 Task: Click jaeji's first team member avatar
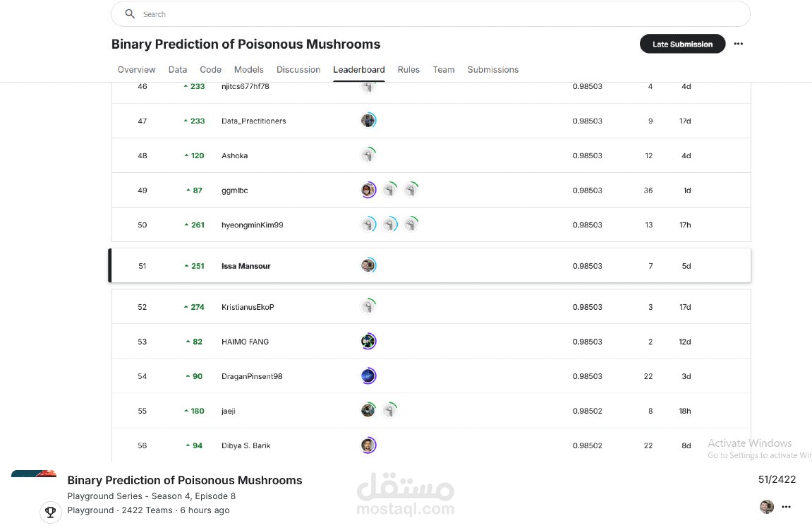pos(368,410)
